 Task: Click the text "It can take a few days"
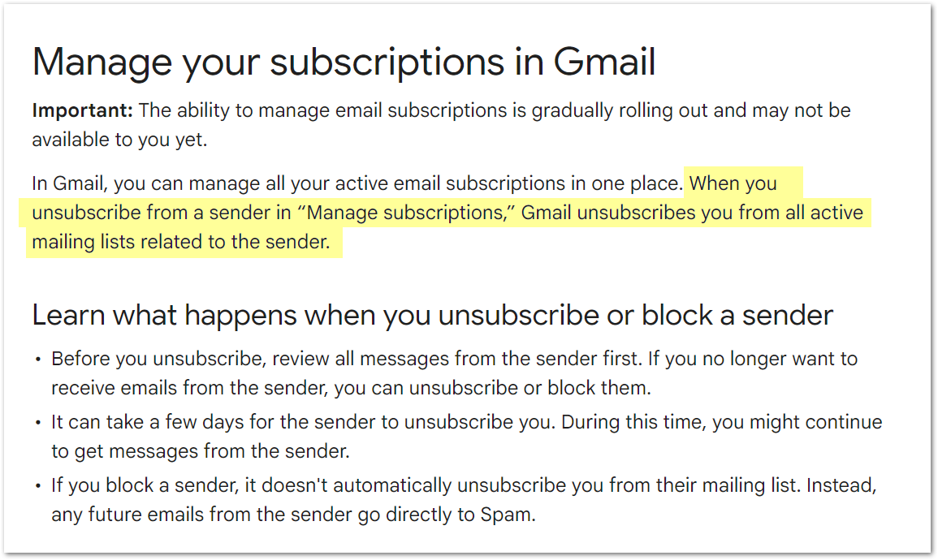[x=148, y=422]
